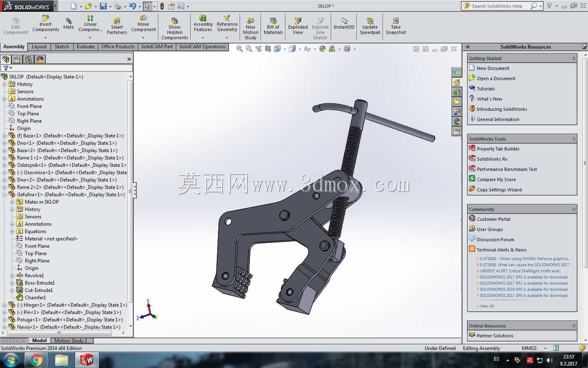Open the FeatureManager design tree tab

(6, 59)
